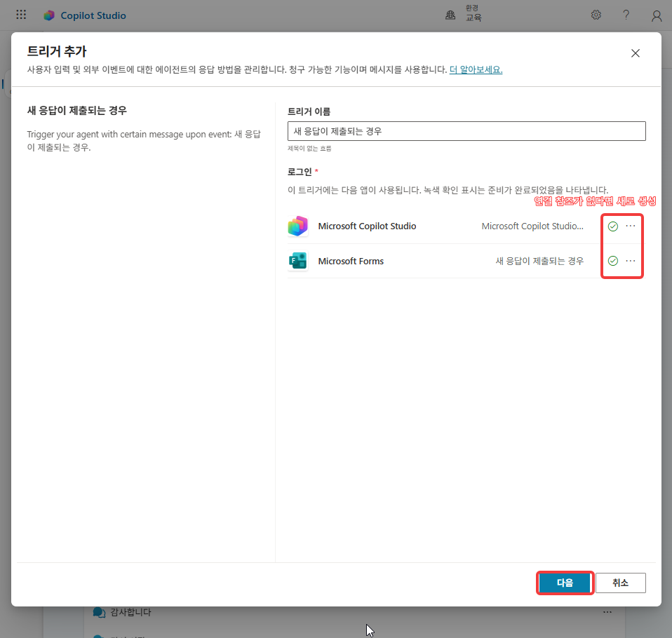This screenshot has width=672, height=638.
Task: Click the 제목이 없는 흐름 caption
Action: click(x=309, y=148)
